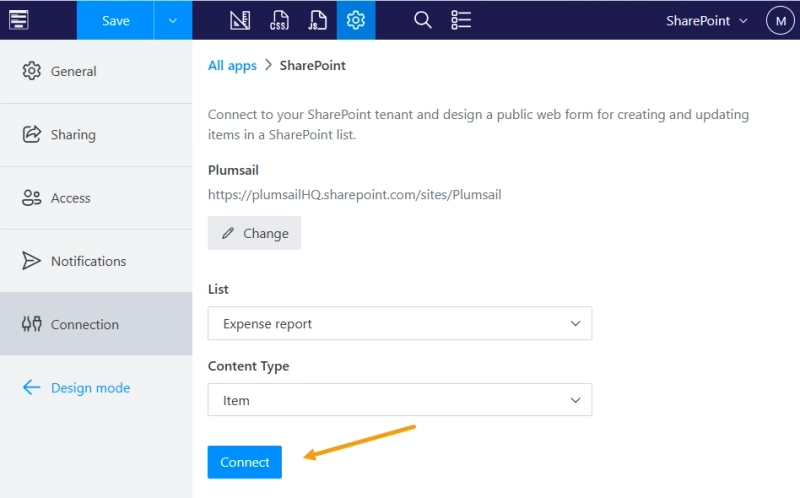Open the hamburger form menu icon
Image resolution: width=800 pixels, height=498 pixels.
(x=19, y=20)
